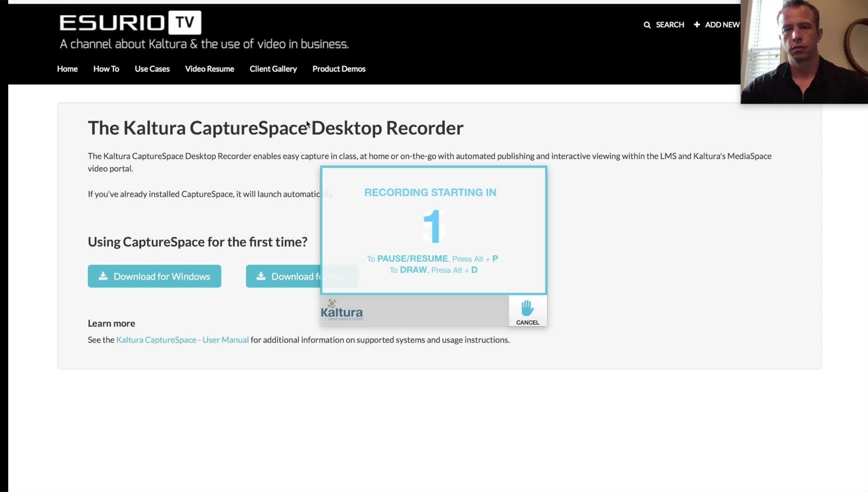Select Client Gallery in navigation

(x=273, y=69)
